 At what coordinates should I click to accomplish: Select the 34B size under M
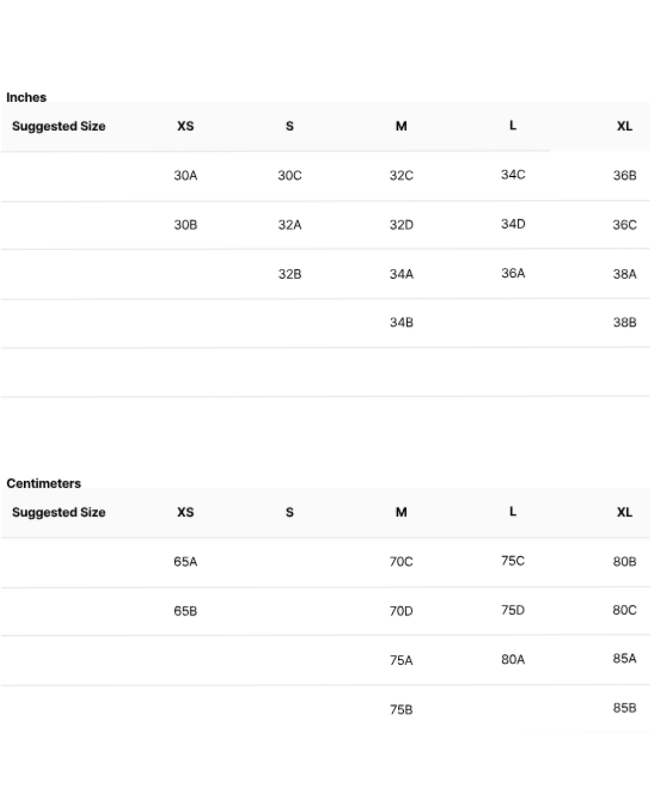401,322
